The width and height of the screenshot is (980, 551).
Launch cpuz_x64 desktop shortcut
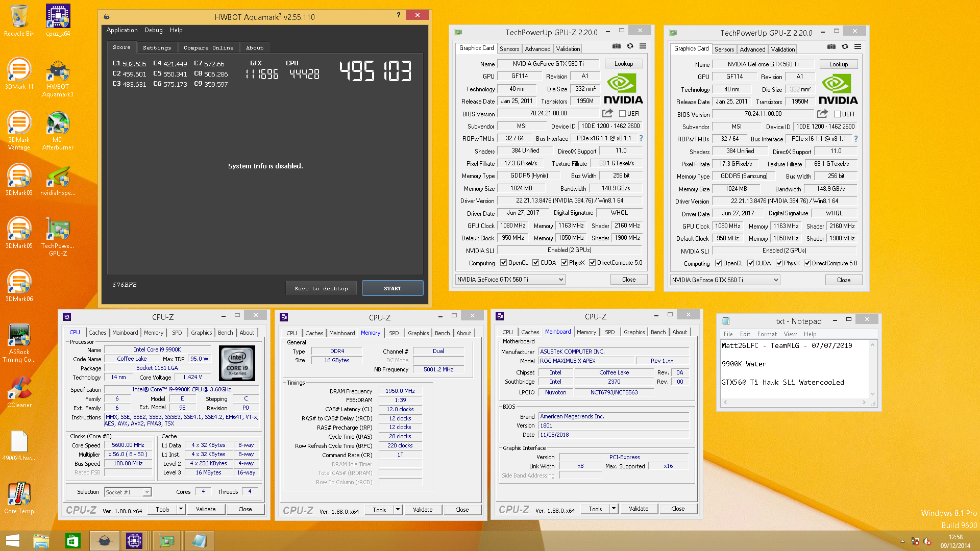[x=58, y=20]
